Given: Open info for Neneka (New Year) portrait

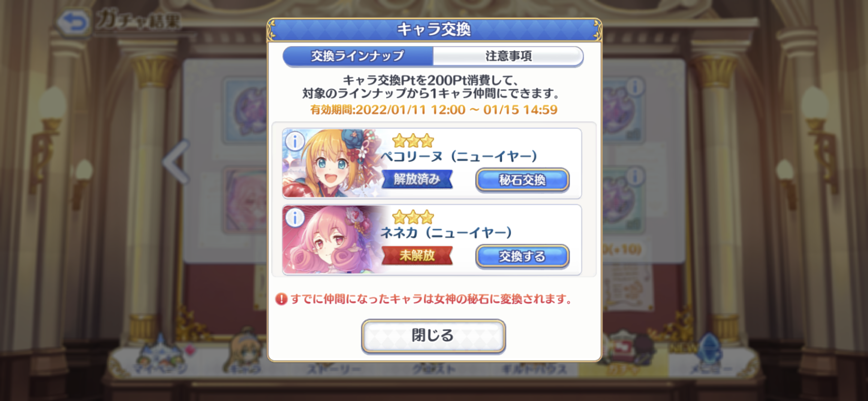Looking at the screenshot, I should pos(295,217).
